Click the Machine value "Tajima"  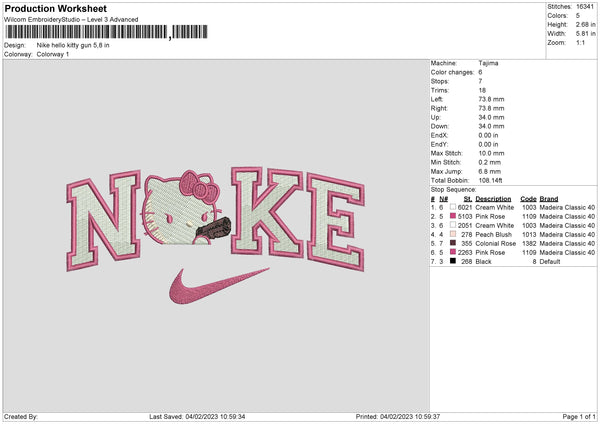tap(488, 63)
